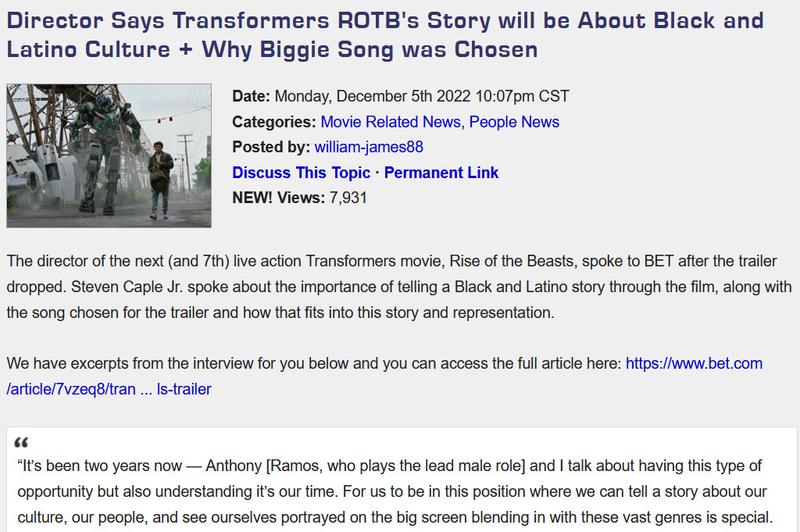Click the NEW! Views: label
The height and width of the screenshot is (532, 800).
point(278,198)
